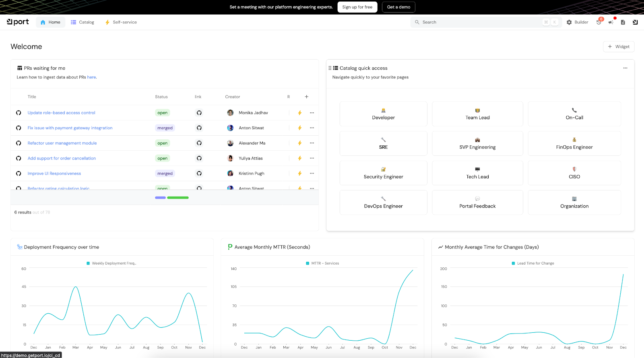Open more options for Alexander Ma's PR row
644x358 pixels.
pos(312,143)
